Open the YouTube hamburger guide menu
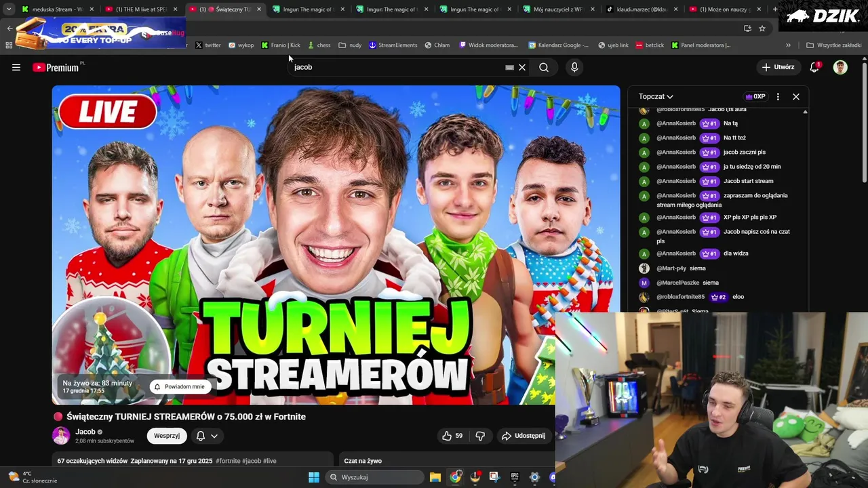Image resolution: width=868 pixels, height=488 pixels. click(x=16, y=67)
